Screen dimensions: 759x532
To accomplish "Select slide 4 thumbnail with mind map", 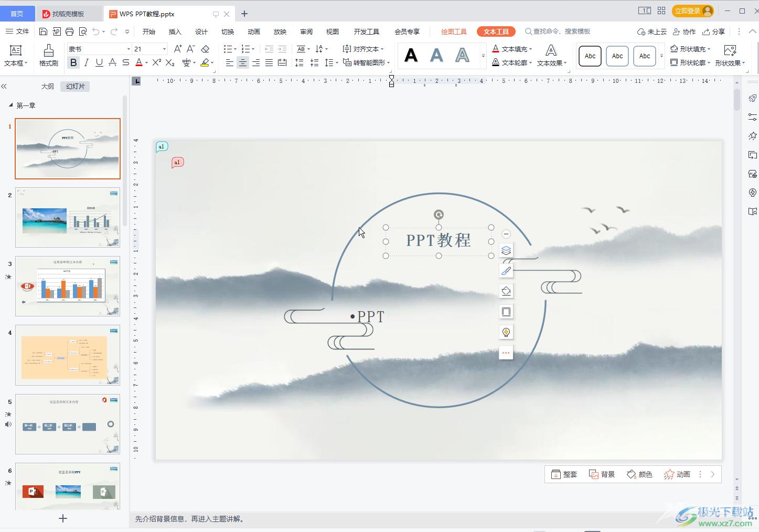I will (x=68, y=355).
